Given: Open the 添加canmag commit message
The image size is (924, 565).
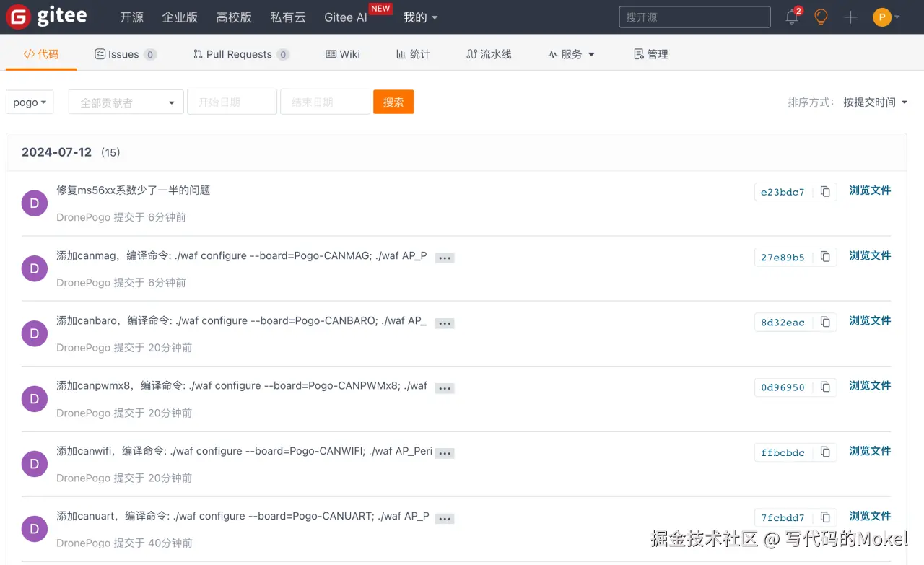Looking at the screenshot, I should pyautogui.click(x=242, y=255).
